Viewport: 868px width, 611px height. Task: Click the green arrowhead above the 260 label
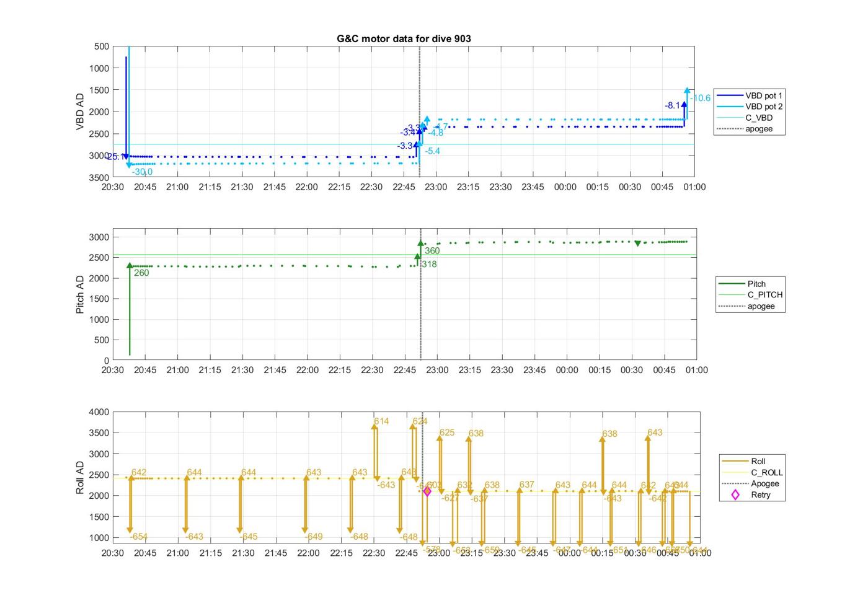[130, 265]
